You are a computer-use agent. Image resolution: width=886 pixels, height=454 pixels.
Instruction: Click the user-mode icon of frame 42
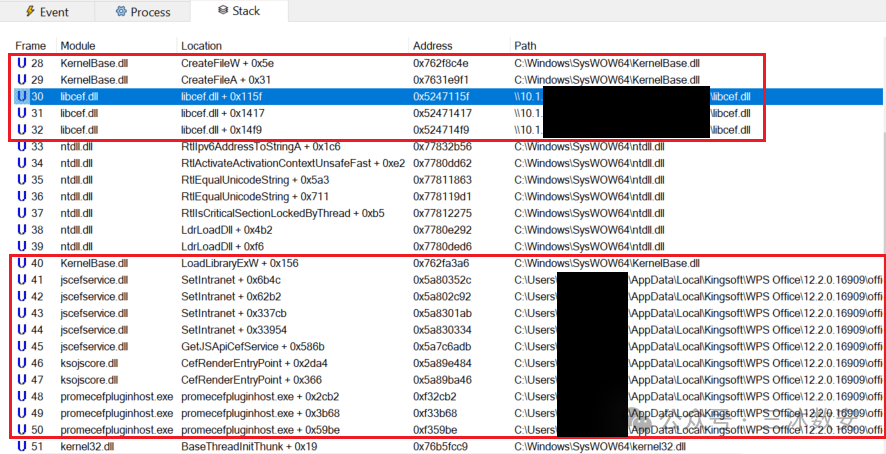pyautogui.click(x=22, y=297)
